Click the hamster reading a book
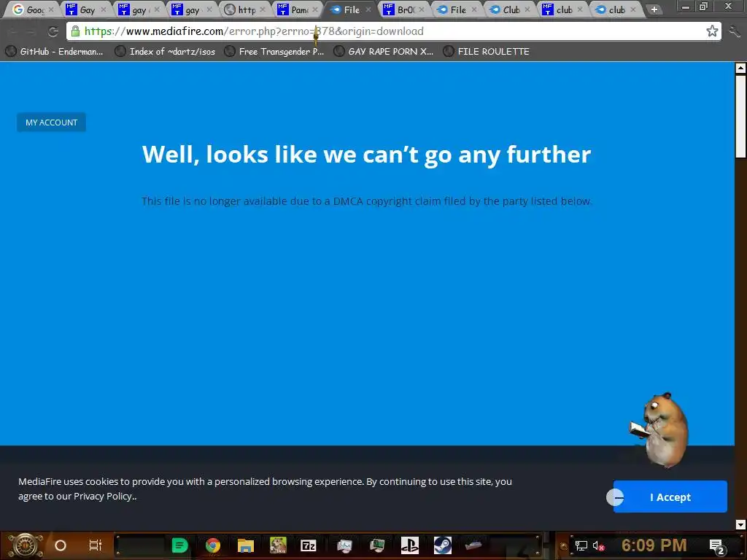This screenshot has height=560, width=747. 660,430
